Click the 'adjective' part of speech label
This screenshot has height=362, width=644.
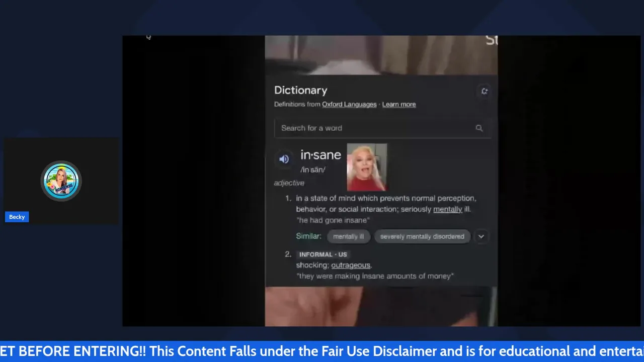(289, 183)
